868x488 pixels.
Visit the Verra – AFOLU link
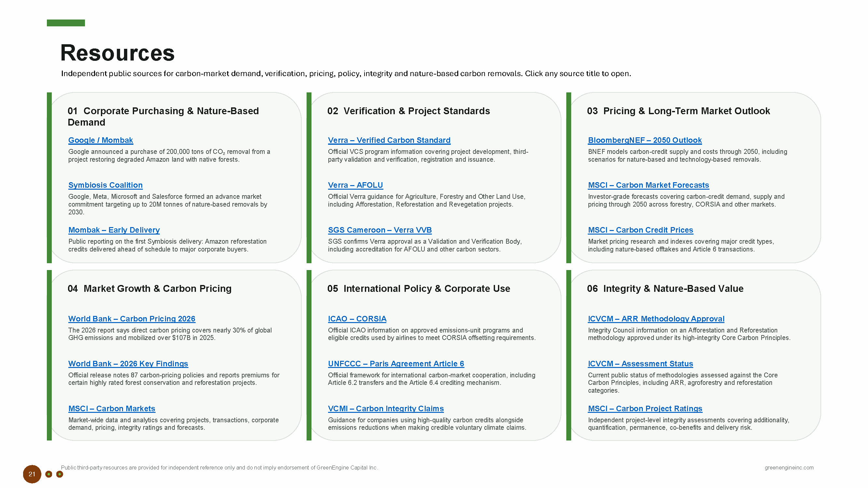355,185
